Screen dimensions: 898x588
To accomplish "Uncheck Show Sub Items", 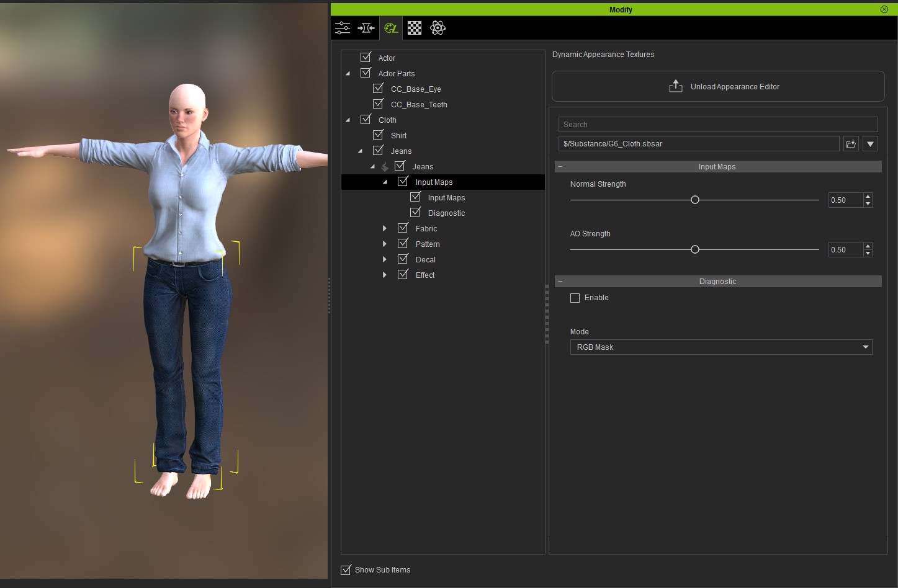I will (x=346, y=569).
